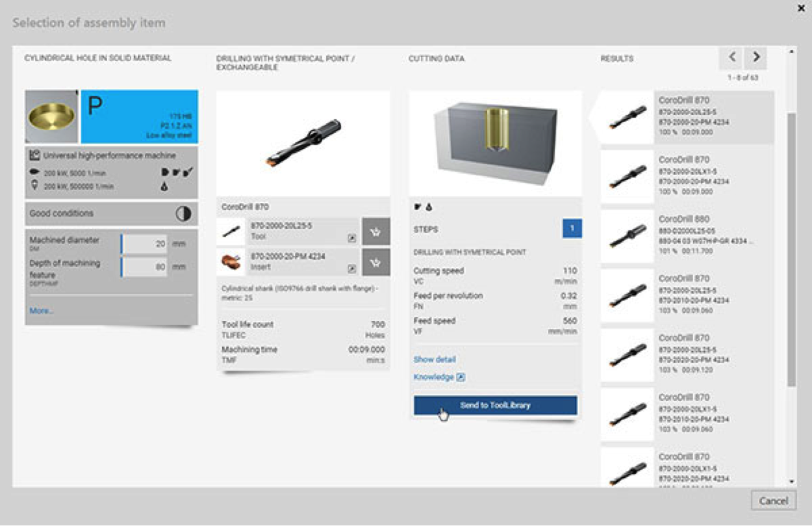Add tool 870-2000-20L25-5 to the cart
Image resolution: width=812 pixels, height=526 pixels.
[x=375, y=231]
